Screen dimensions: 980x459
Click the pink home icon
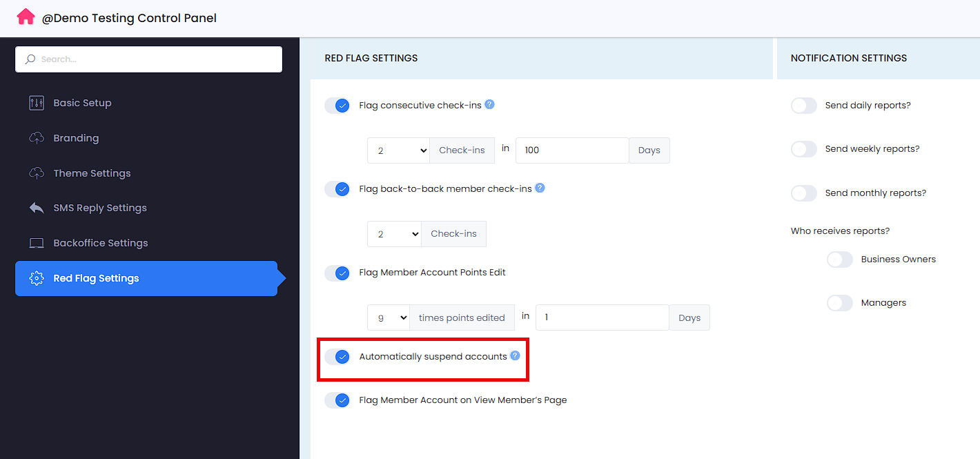tap(26, 17)
